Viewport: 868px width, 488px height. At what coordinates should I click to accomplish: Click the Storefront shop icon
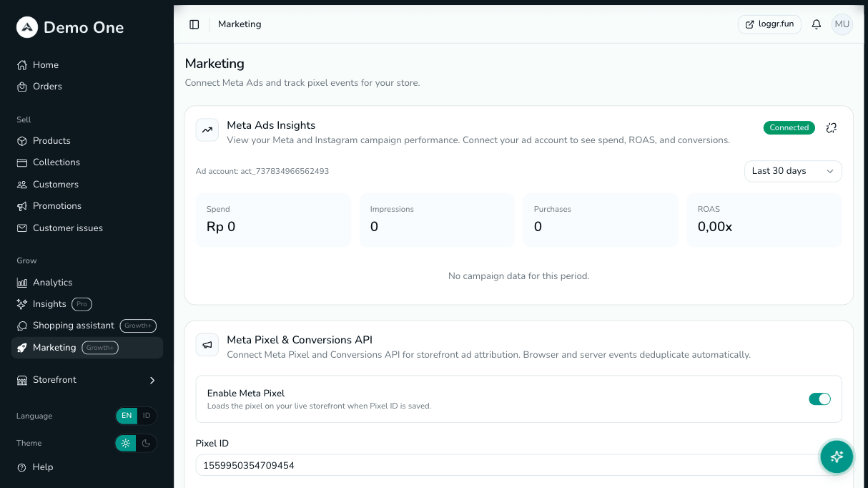tap(22, 380)
